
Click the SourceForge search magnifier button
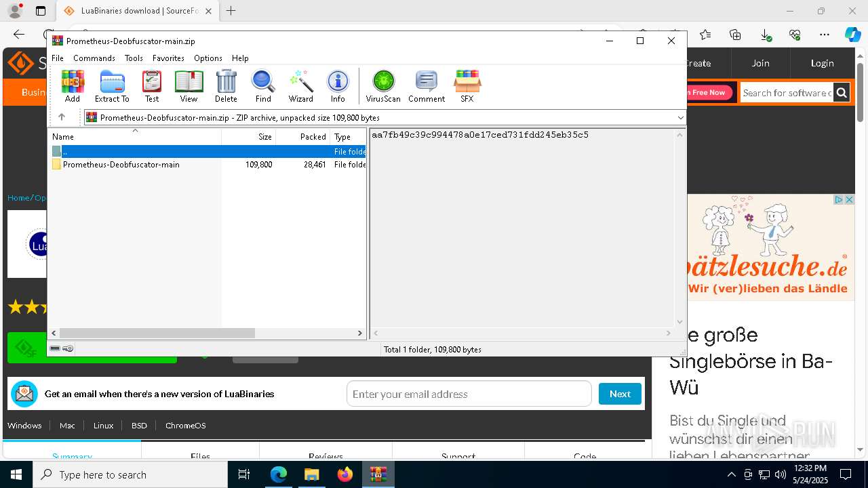tap(842, 93)
